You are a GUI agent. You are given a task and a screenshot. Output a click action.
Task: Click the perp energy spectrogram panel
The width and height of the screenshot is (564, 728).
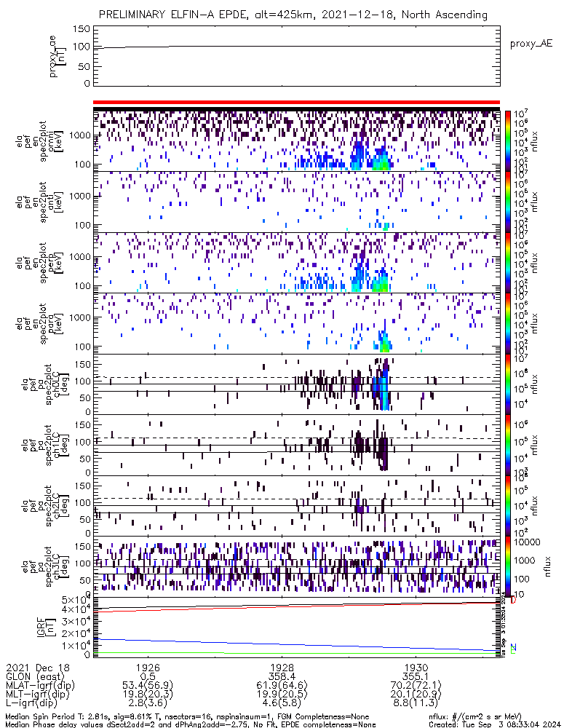pos(297,263)
